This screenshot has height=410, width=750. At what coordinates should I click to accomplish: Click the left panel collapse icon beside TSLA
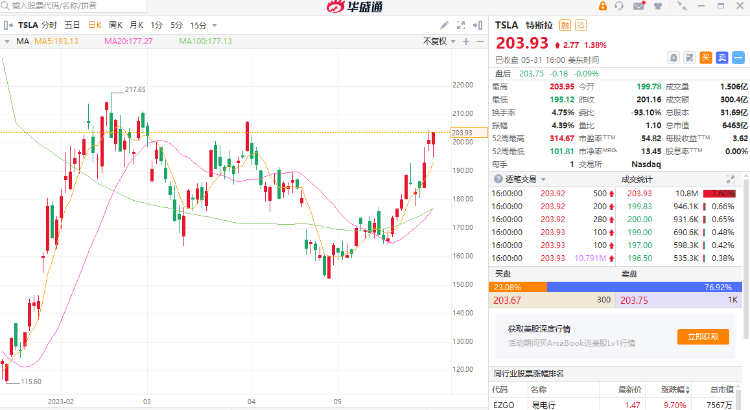point(9,25)
